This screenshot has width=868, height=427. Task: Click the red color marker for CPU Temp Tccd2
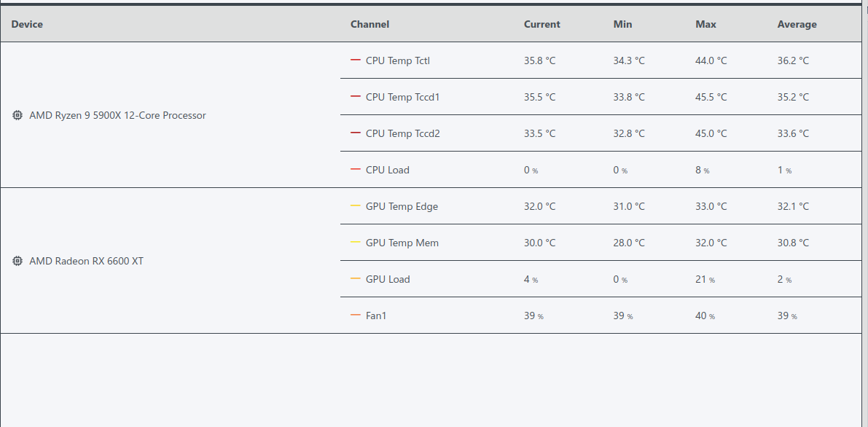tap(356, 133)
